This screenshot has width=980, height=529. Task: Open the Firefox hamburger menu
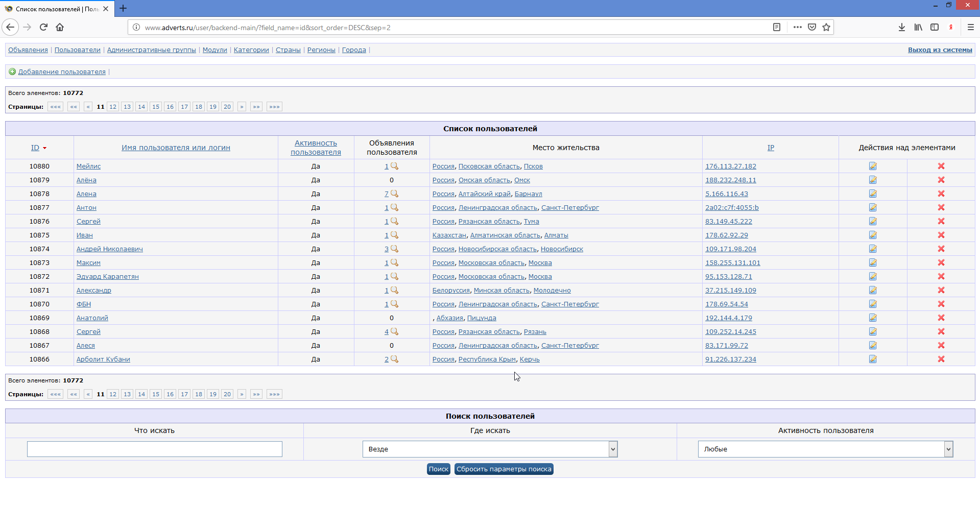pos(970,27)
